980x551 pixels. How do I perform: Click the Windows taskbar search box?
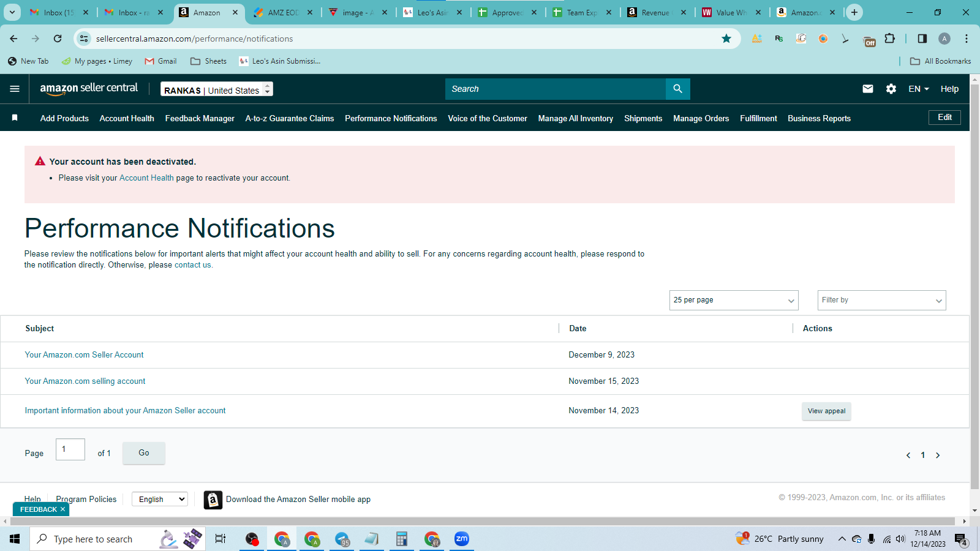point(118,539)
